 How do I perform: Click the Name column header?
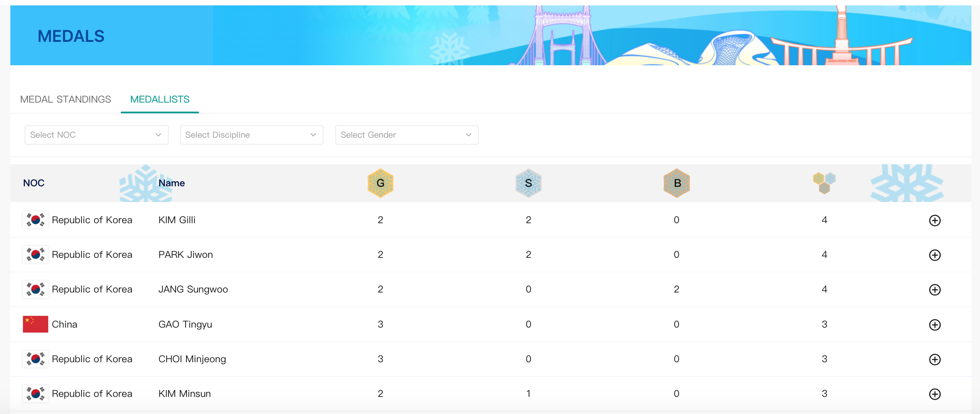[172, 183]
